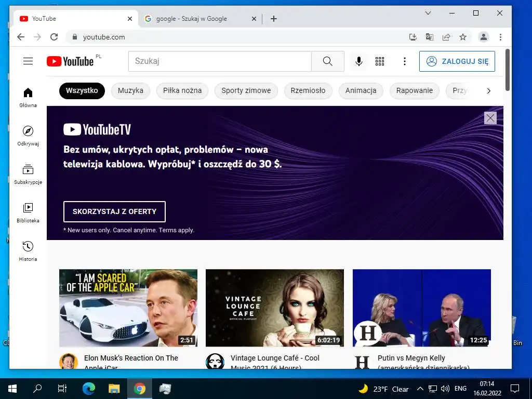The width and height of the screenshot is (532, 399).
Task: Open Chrome profile avatar
Action: click(x=484, y=37)
